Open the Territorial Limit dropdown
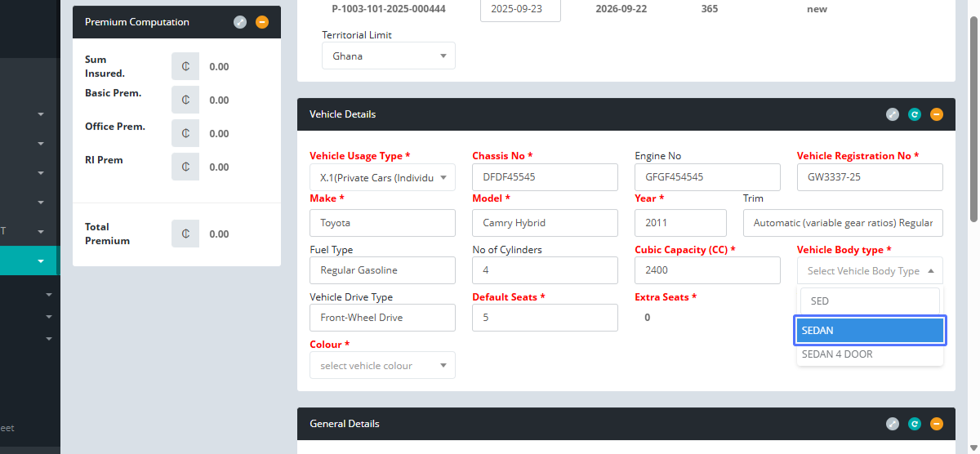Image resolution: width=980 pixels, height=454 pixels. tap(389, 56)
